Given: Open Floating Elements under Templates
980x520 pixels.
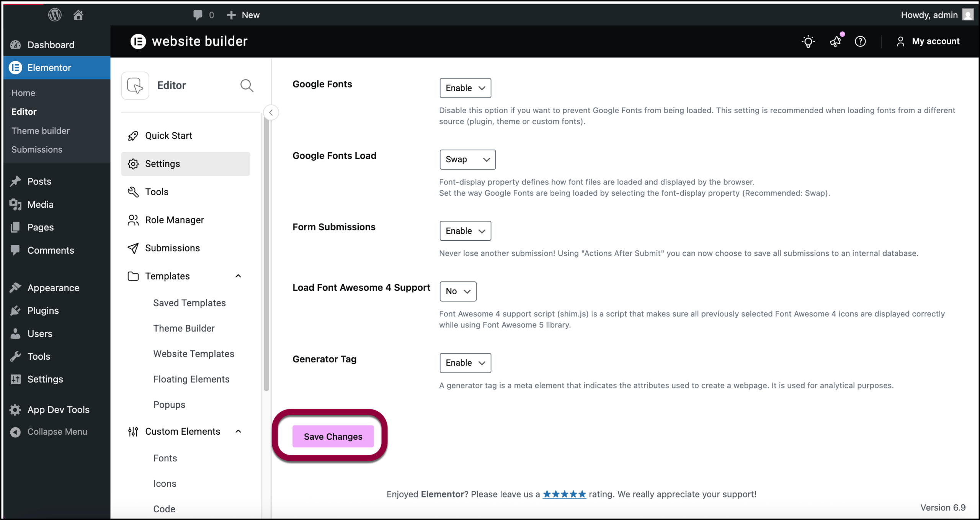Looking at the screenshot, I should (191, 379).
